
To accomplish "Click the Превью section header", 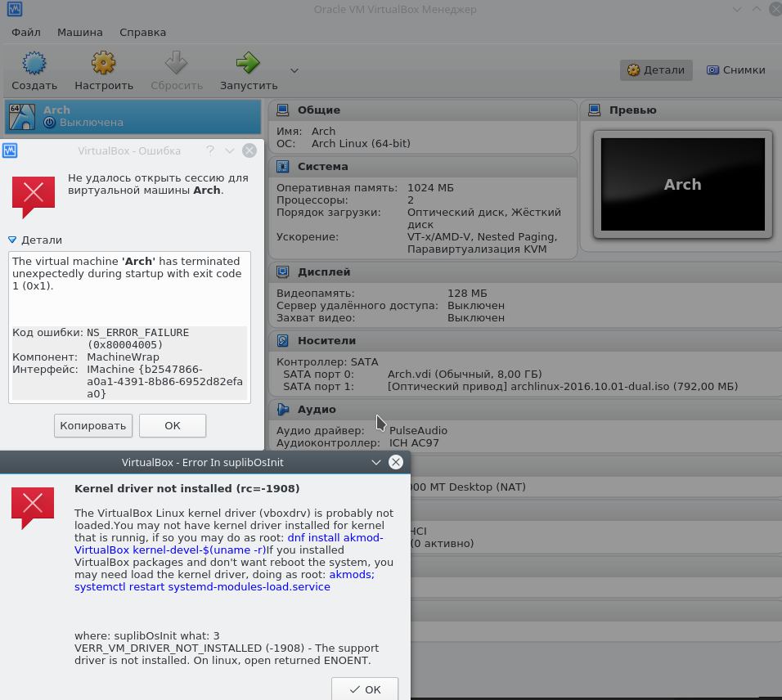I will coord(681,110).
